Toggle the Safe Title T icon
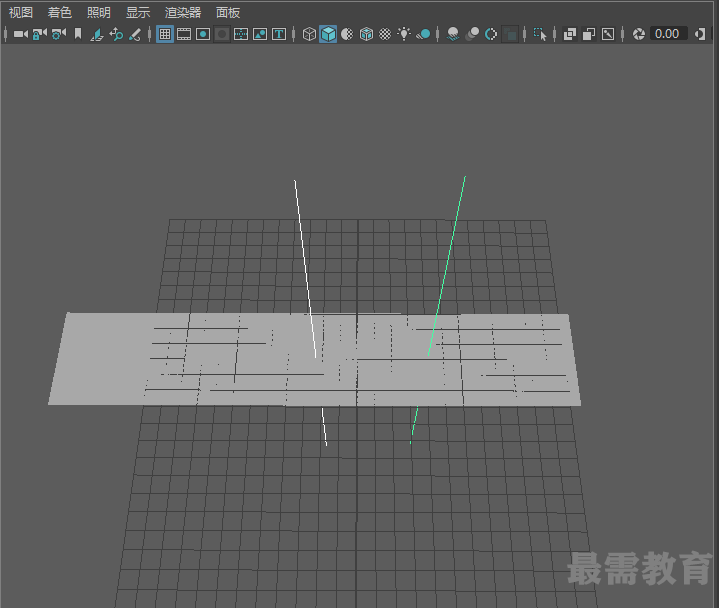The image size is (719, 608). click(279, 34)
